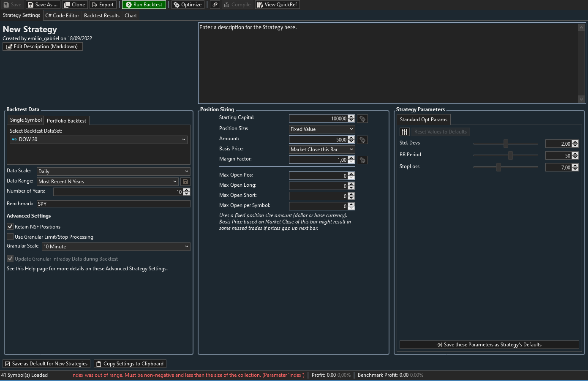Uncheck Retain NSF Positions

(10, 227)
